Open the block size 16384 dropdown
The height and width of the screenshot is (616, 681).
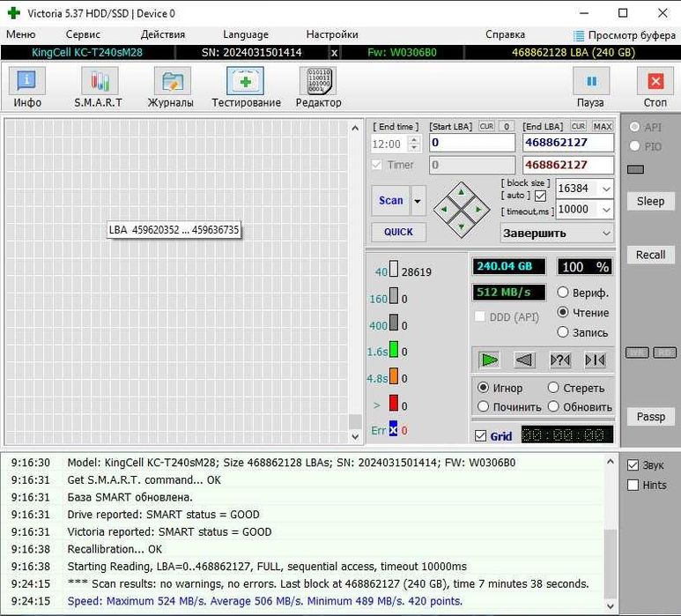click(x=606, y=189)
